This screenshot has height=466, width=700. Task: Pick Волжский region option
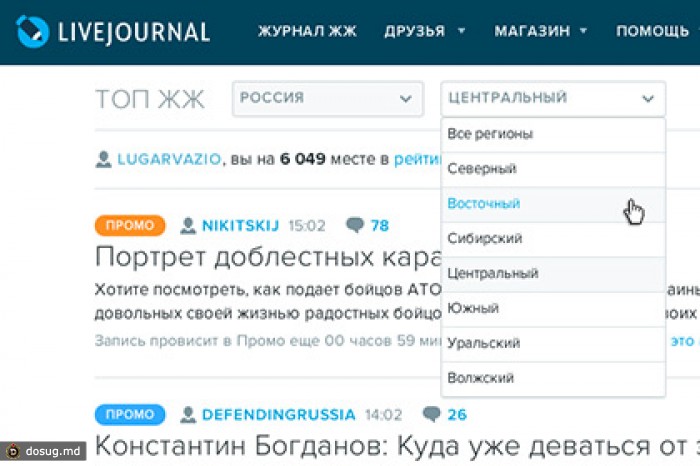coord(553,378)
